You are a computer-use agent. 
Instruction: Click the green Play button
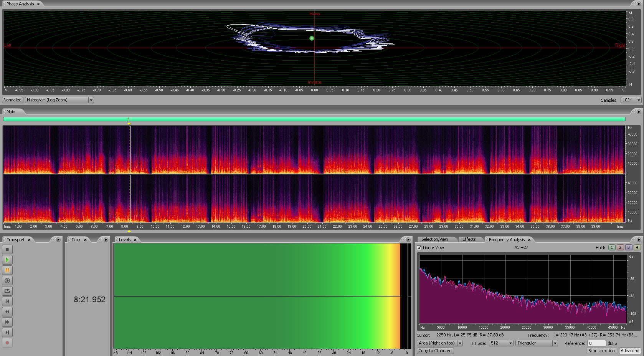(x=7, y=260)
